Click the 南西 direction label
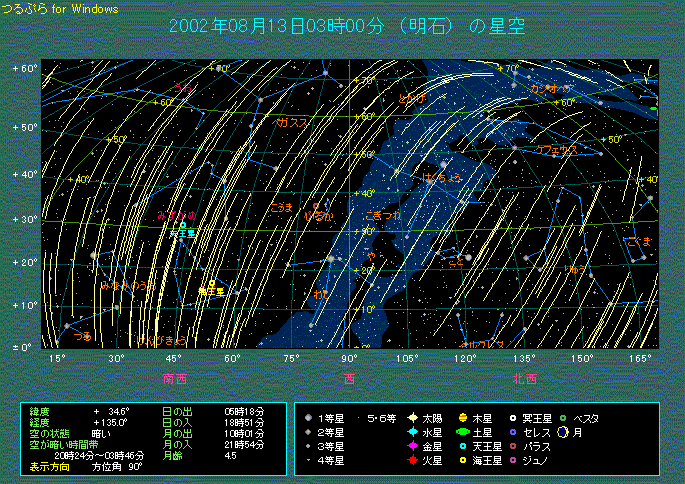The image size is (685, 484). 175,378
